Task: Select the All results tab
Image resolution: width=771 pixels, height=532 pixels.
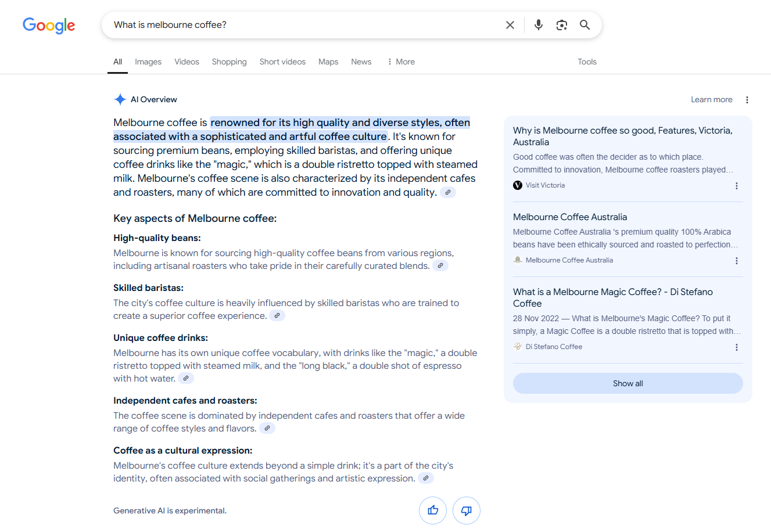Action: (118, 62)
